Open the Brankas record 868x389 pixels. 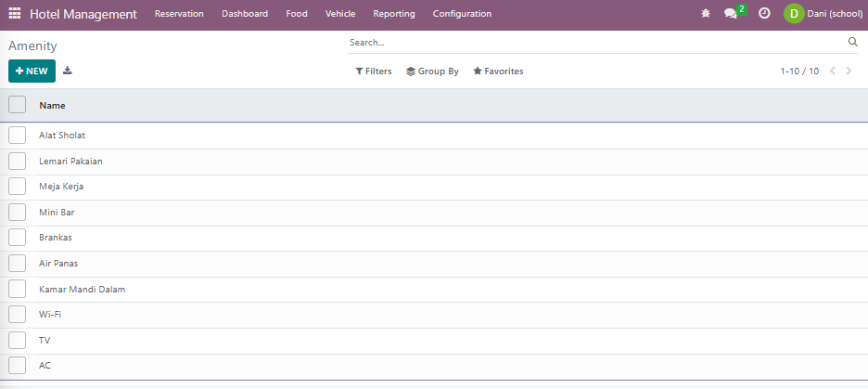pos(56,237)
